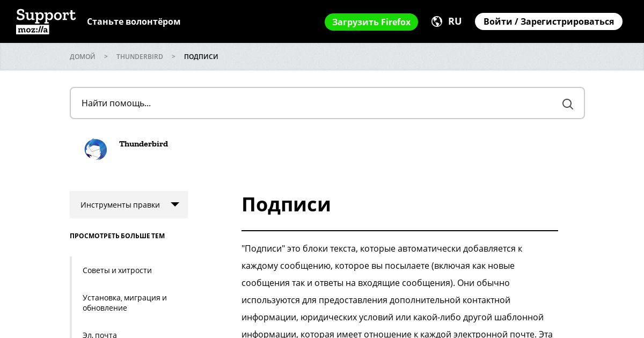Click Войти / Зарегистрироваться button
Viewport: 644px width, 338px height.
[x=548, y=21]
